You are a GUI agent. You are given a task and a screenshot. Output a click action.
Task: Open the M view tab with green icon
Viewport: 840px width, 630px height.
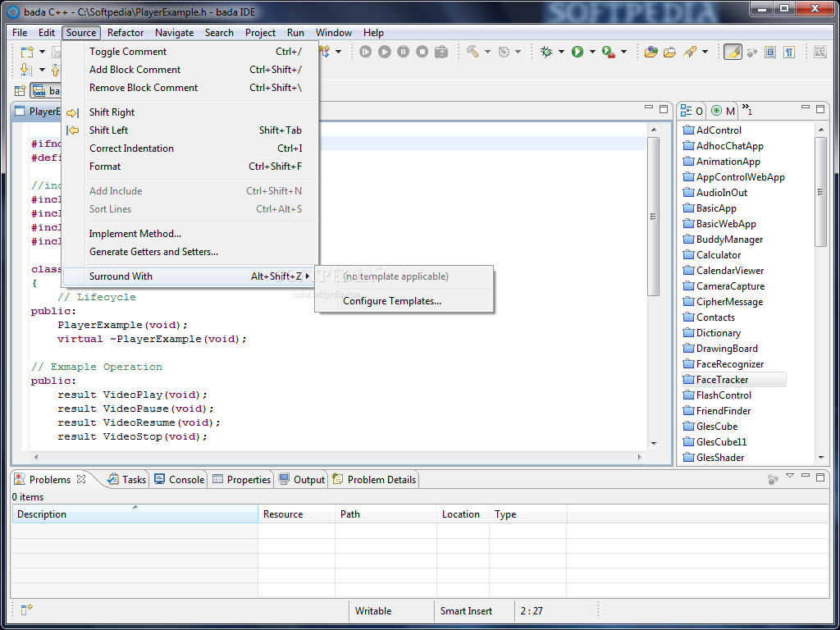tap(724, 111)
